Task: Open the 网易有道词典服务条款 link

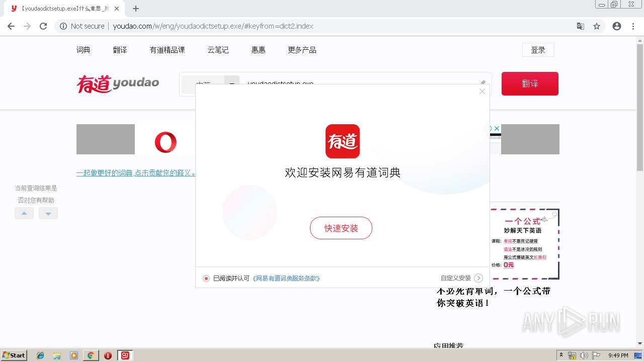Action: coord(286,279)
